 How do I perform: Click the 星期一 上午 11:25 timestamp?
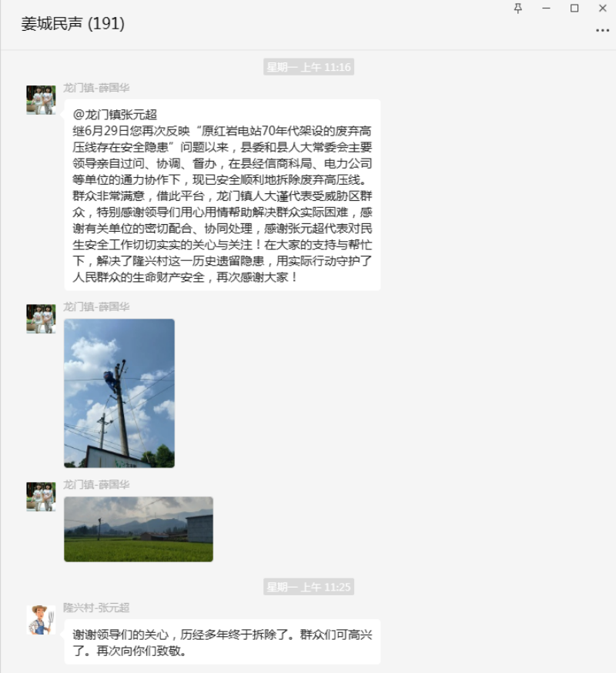(x=309, y=587)
